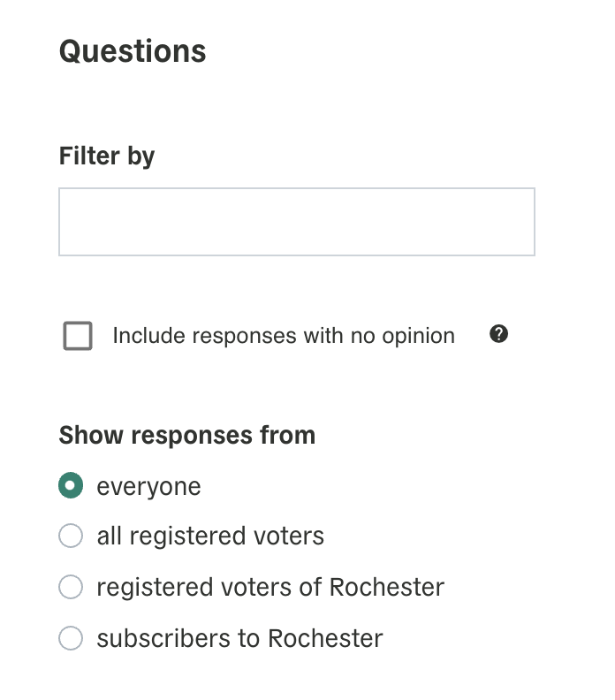Image resolution: width=615 pixels, height=700 pixels.
Task: Click the 'Include responses with no opinion' label
Action: (x=284, y=336)
